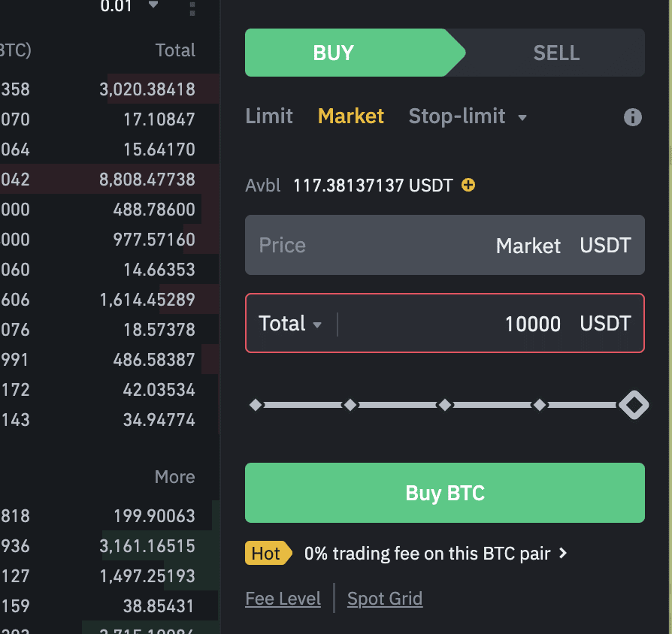Click the 75% slider diamond marker
Screen dimensions: 672x634
(x=539, y=405)
